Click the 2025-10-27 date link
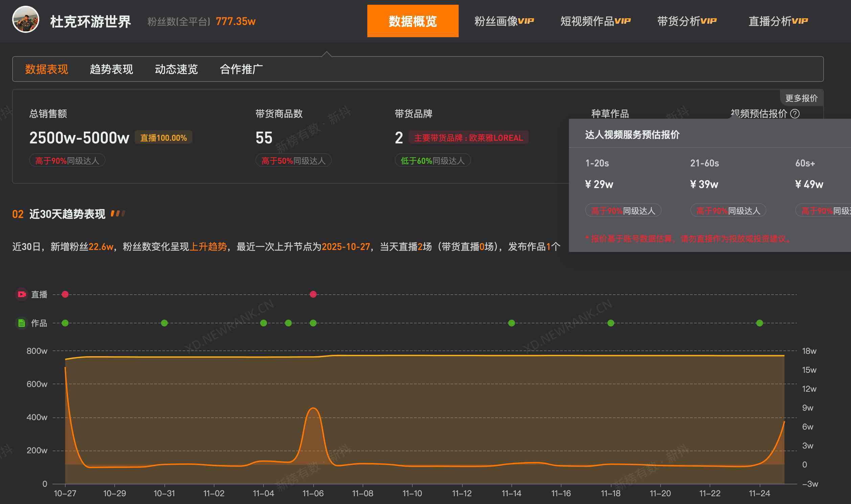The width and height of the screenshot is (851, 504). coord(346,247)
